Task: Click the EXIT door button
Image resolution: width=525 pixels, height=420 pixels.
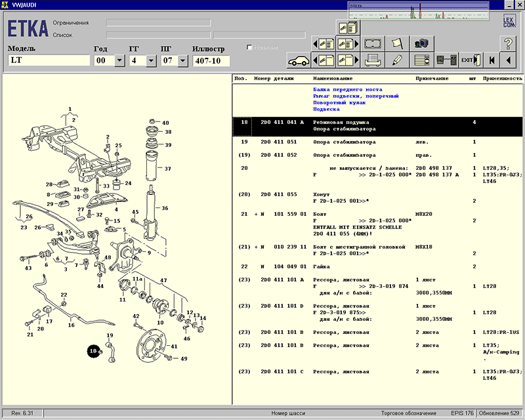Action: 471,60
